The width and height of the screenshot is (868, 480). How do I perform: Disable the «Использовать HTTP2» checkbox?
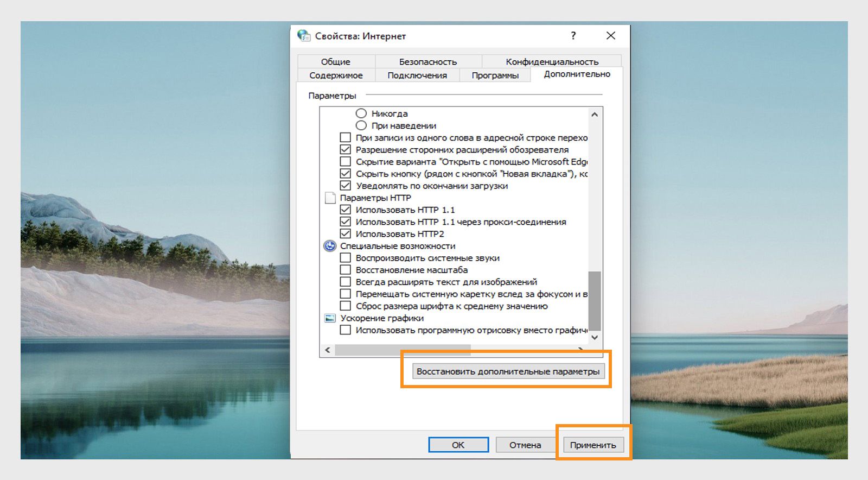pos(345,234)
